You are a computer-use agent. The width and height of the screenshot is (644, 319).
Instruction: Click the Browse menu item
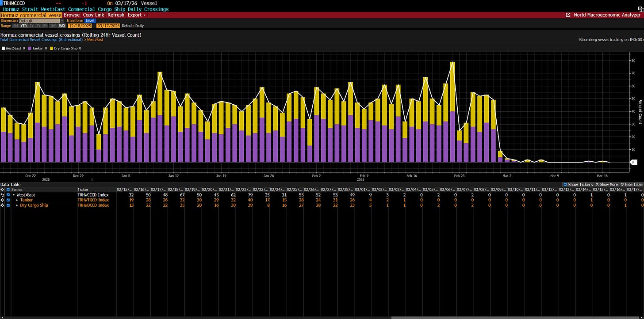[72, 15]
